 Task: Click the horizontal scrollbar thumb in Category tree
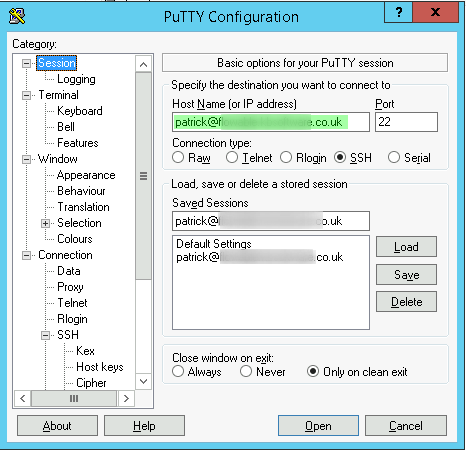74,398
